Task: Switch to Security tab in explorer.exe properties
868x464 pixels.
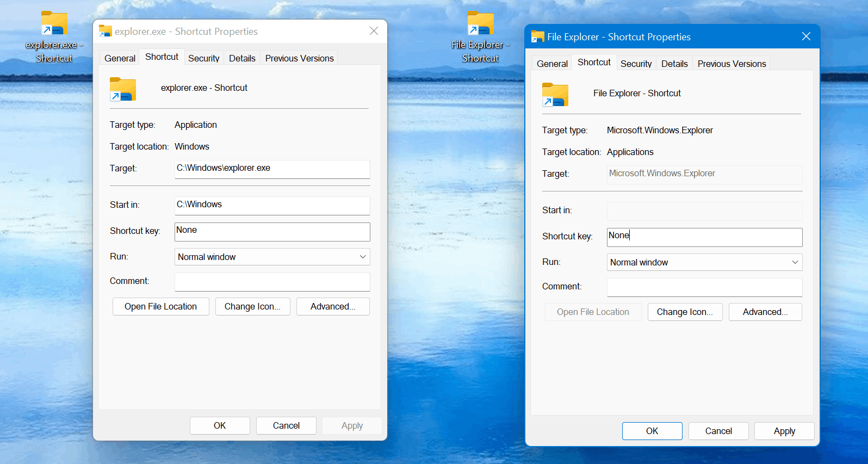Action: click(204, 58)
